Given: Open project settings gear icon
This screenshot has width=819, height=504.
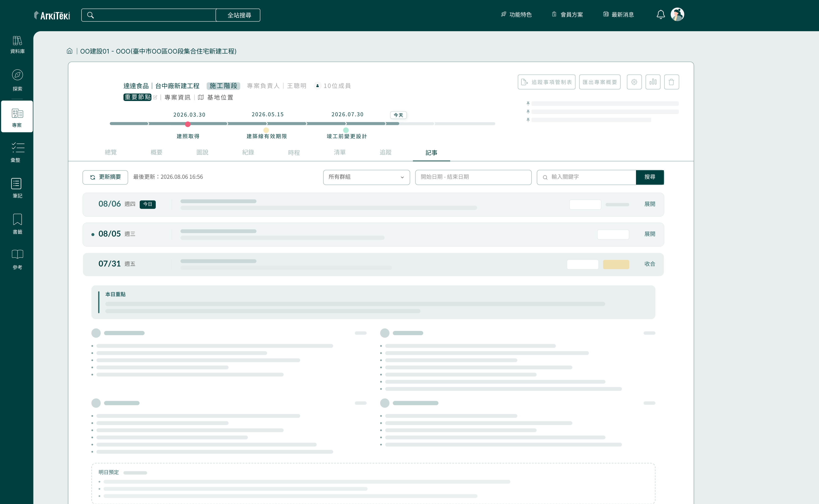Looking at the screenshot, I should pyautogui.click(x=634, y=82).
